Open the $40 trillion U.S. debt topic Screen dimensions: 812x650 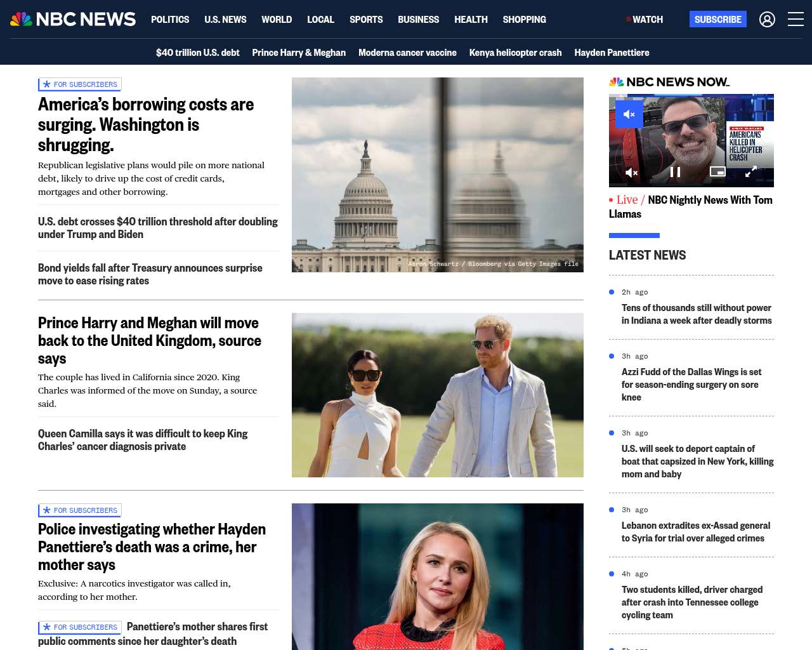198,53
